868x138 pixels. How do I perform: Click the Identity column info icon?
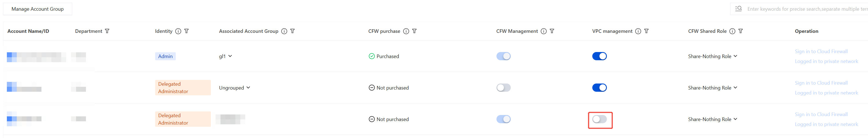pyautogui.click(x=178, y=31)
